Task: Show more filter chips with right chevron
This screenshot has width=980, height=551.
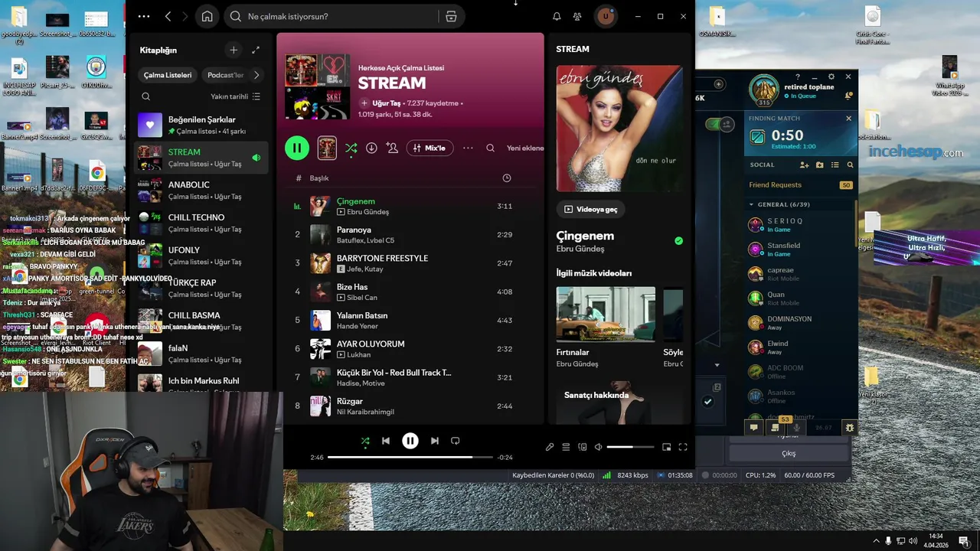Action: tap(256, 75)
